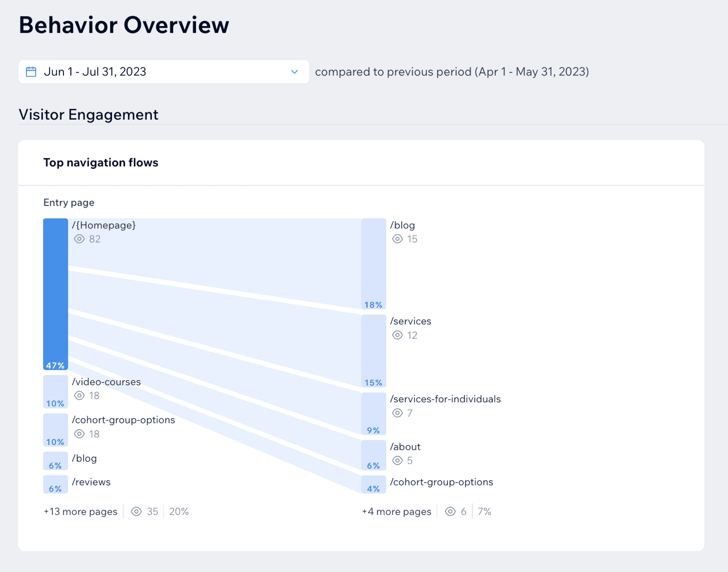
Task: Expand the +4 more pages list
Action: (396, 512)
